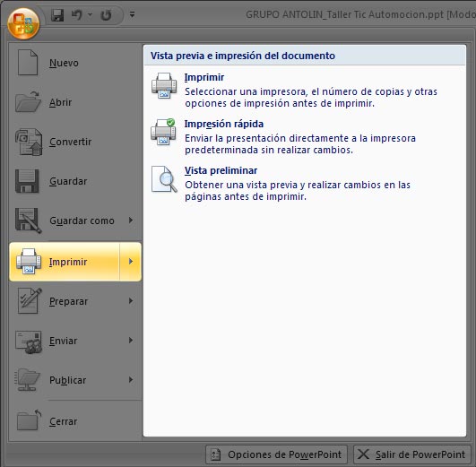This screenshot has width=476, height=467.
Task: Click the printer icon beside Impresión rápida
Action: click(x=163, y=132)
